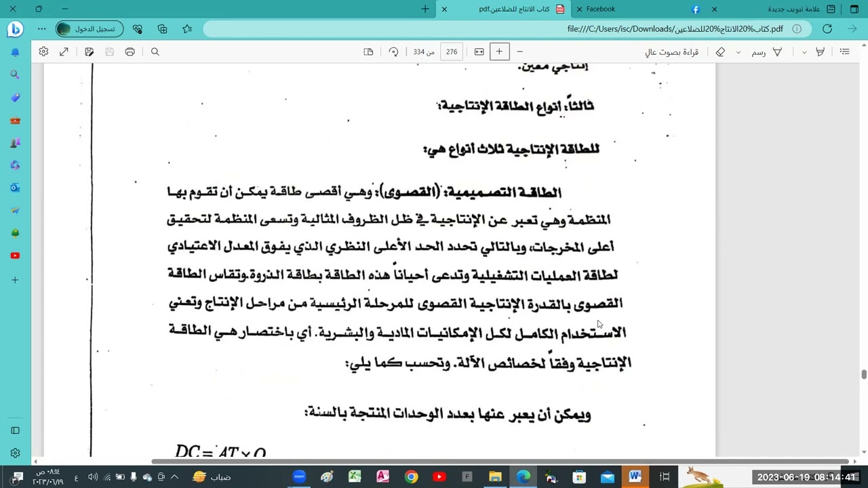The width and height of the screenshot is (868, 488).
Task: Open Task View on the taskbar
Action: coord(665,477)
